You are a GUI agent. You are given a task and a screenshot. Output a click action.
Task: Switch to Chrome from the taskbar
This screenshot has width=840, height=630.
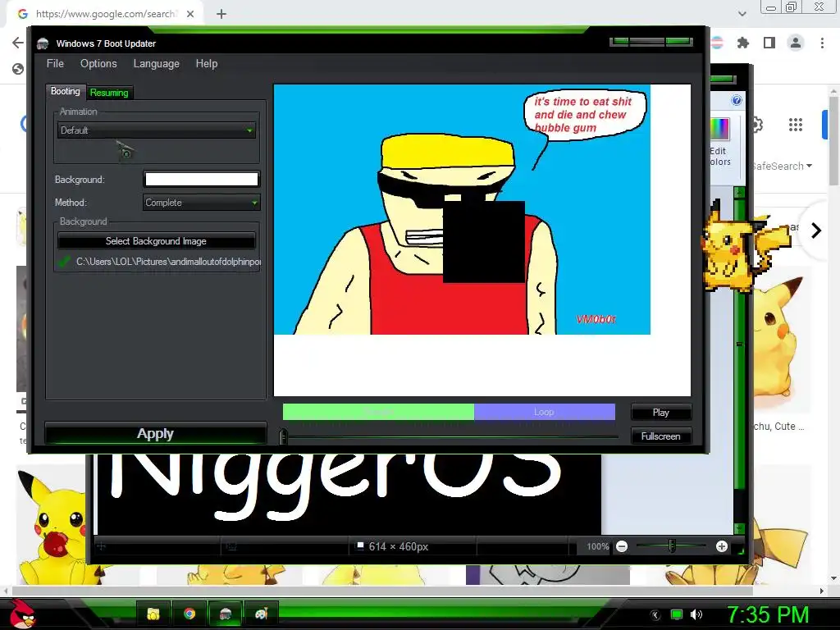point(189,614)
